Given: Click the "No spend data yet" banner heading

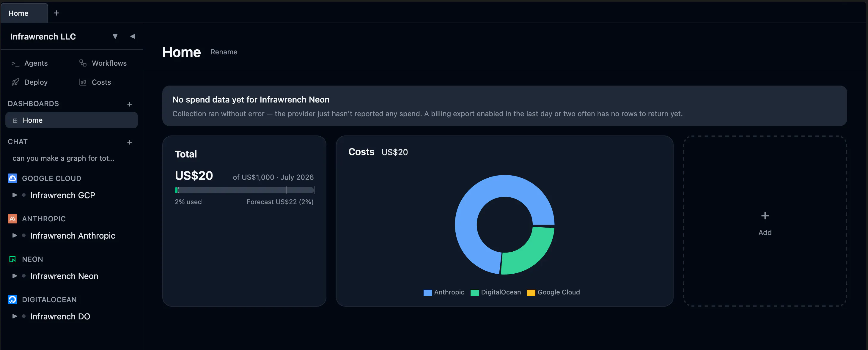Looking at the screenshot, I should 251,100.
